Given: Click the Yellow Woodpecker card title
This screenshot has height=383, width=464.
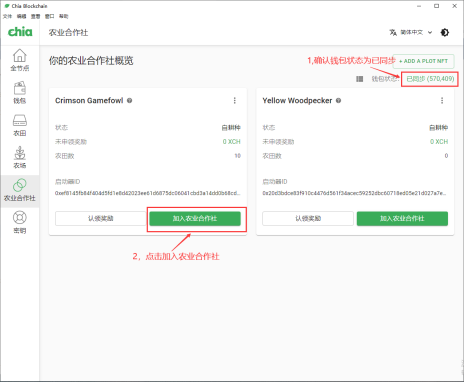Looking at the screenshot, I should (297, 100).
